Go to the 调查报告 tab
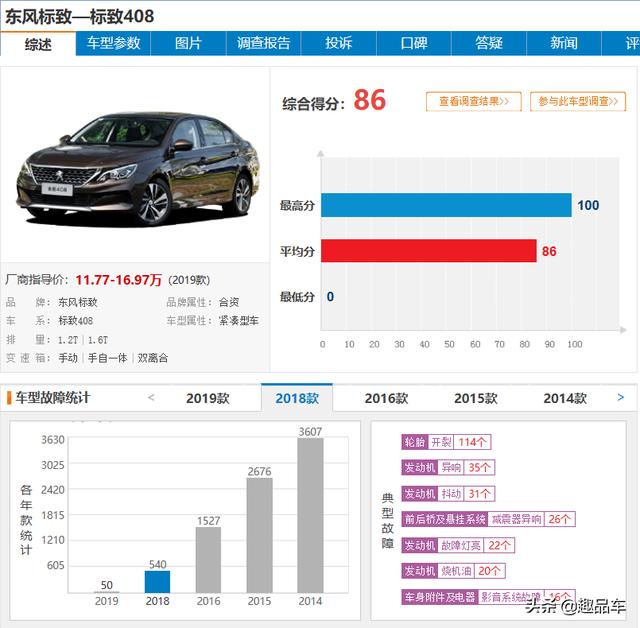 (263, 43)
